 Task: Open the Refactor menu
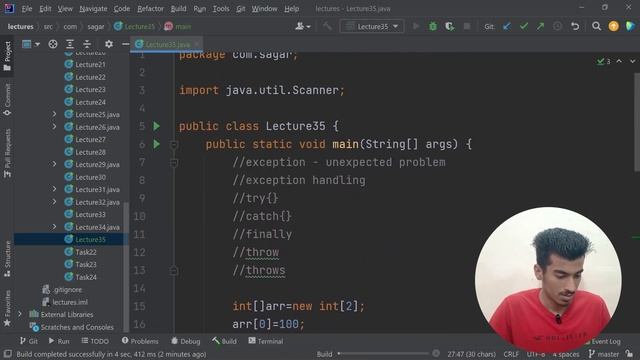pyautogui.click(x=150, y=9)
